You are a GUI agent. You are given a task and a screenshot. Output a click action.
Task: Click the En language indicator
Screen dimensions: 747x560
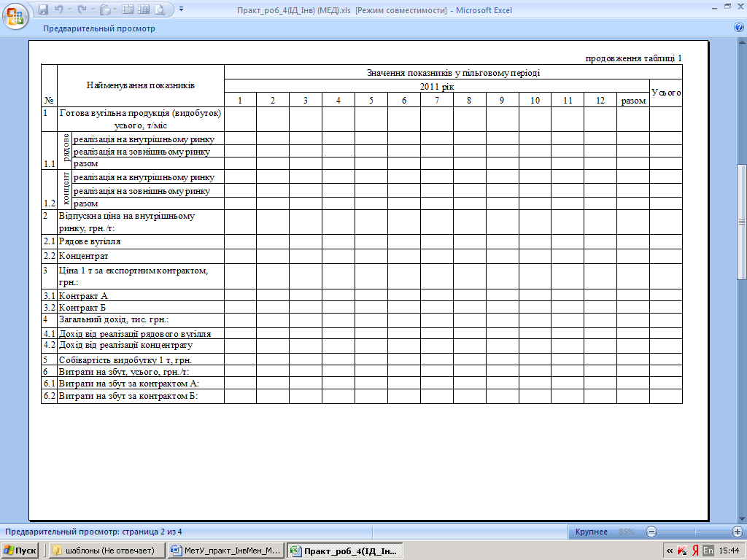click(x=708, y=551)
